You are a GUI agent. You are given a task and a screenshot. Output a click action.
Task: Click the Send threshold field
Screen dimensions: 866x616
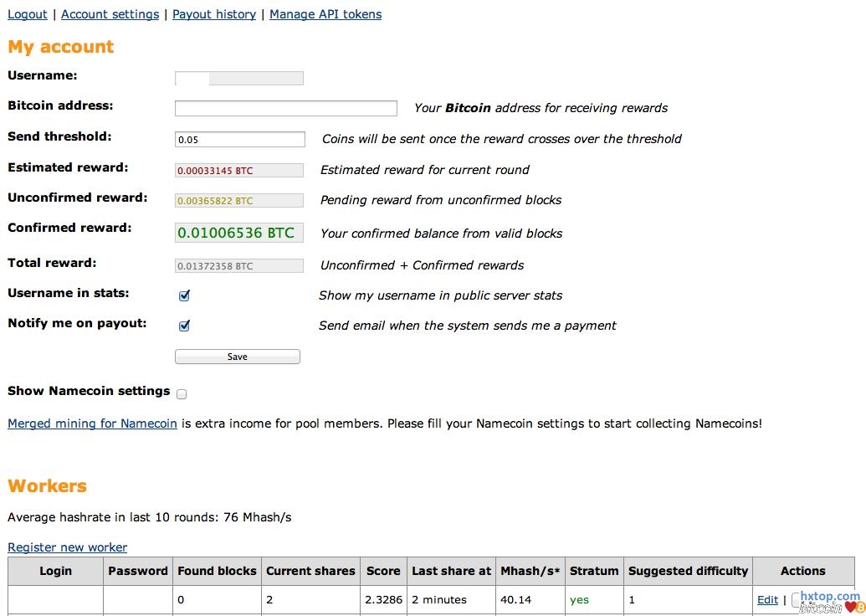pos(239,139)
